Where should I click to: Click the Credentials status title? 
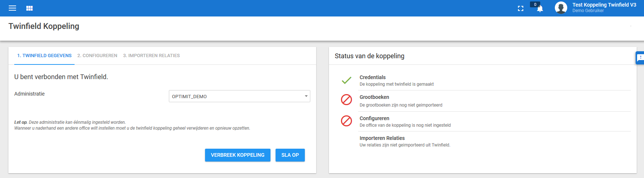pos(372,77)
